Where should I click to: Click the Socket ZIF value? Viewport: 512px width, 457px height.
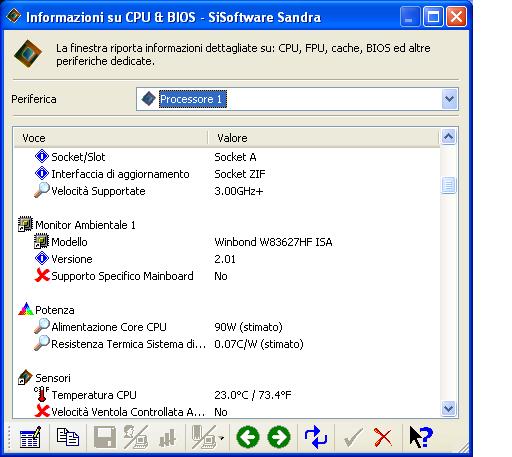240,174
